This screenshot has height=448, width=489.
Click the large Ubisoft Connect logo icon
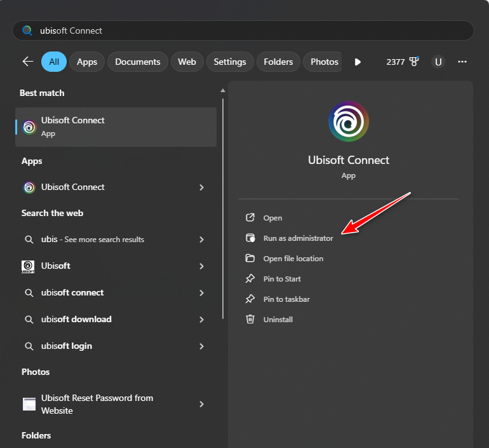coord(349,122)
